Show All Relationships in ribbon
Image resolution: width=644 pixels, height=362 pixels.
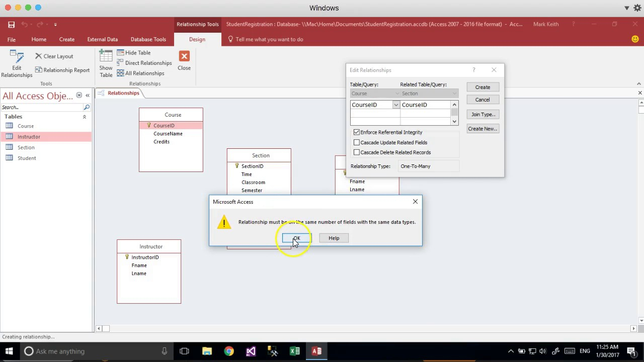(140, 73)
